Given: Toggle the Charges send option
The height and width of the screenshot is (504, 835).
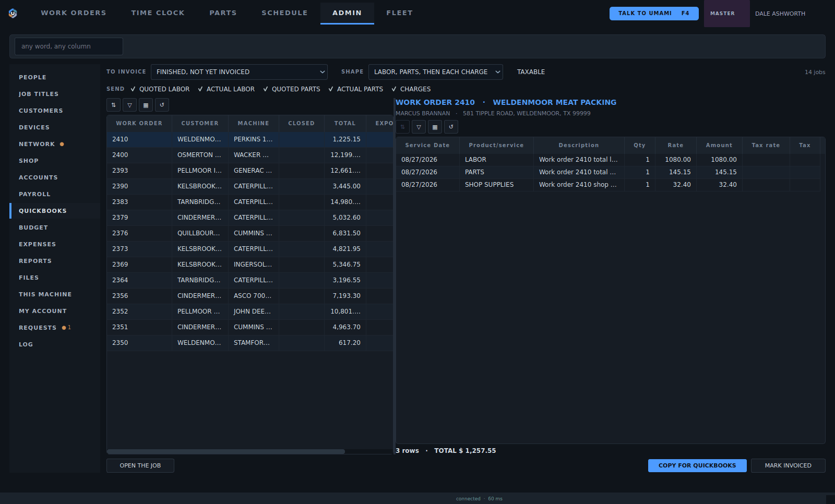Looking at the screenshot, I should pyautogui.click(x=411, y=89).
